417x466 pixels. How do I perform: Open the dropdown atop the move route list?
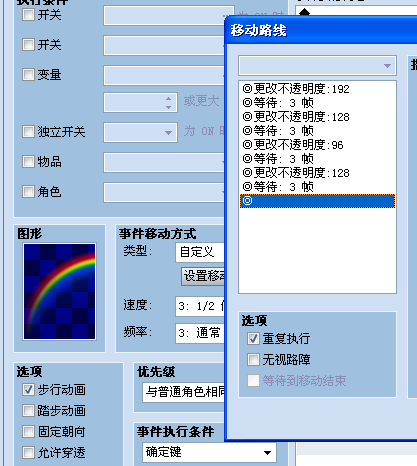[317, 65]
